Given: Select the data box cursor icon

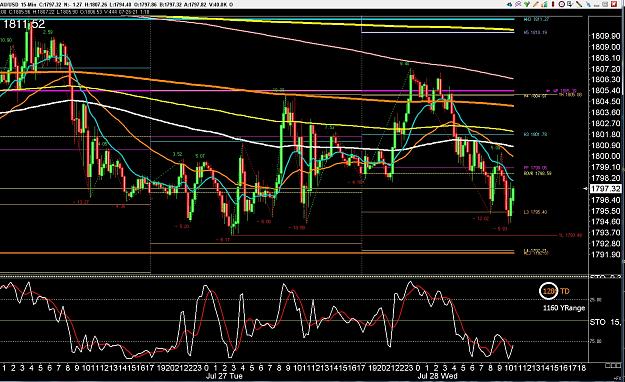Looking at the screenshot, I should pyautogui.click(x=570, y=4).
